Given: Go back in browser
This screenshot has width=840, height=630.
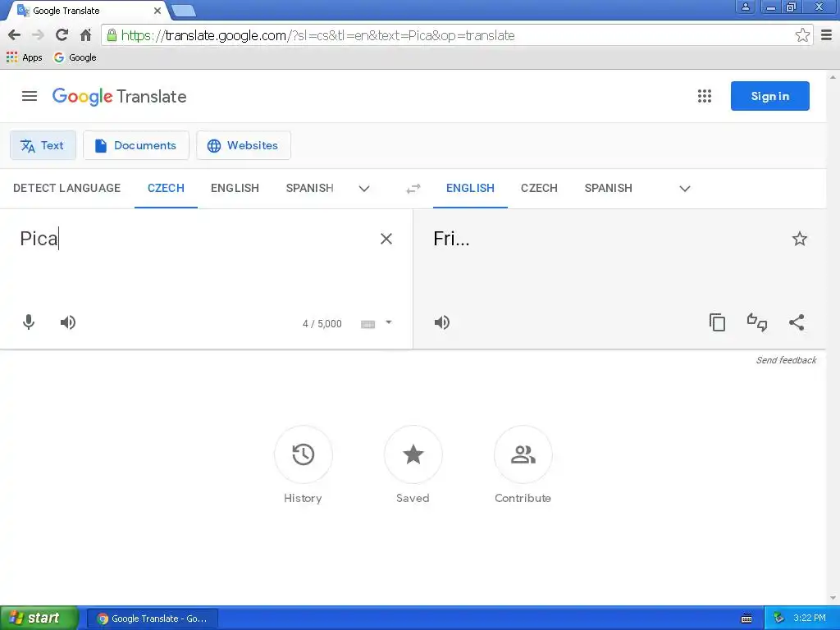Looking at the screenshot, I should pyautogui.click(x=15, y=35).
